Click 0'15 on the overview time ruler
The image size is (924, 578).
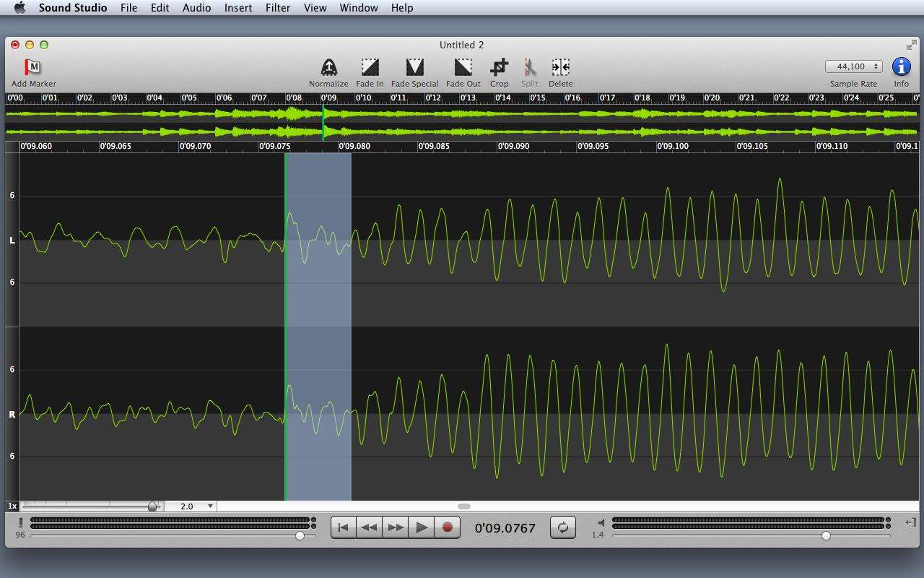(538, 98)
